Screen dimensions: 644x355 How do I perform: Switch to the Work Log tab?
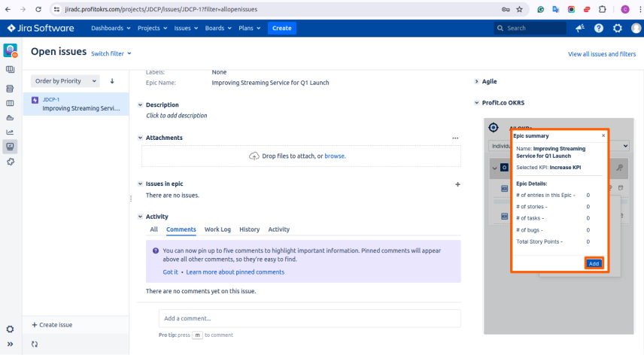point(217,229)
